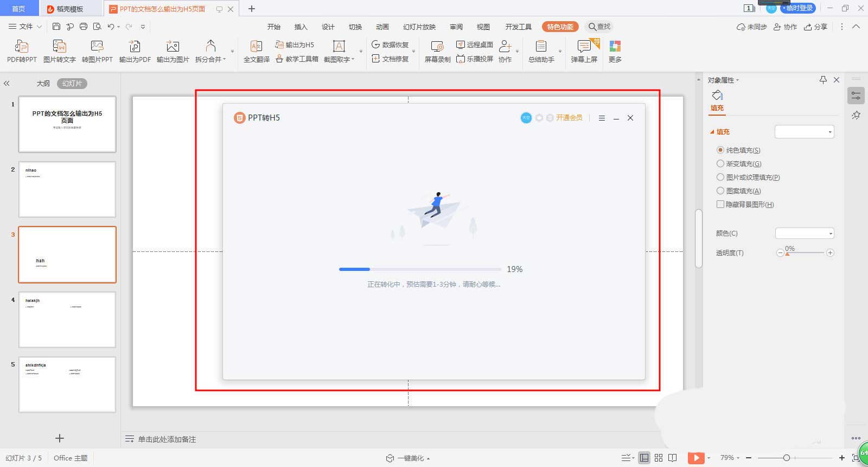Increase transparency with plus button

pyautogui.click(x=830, y=253)
